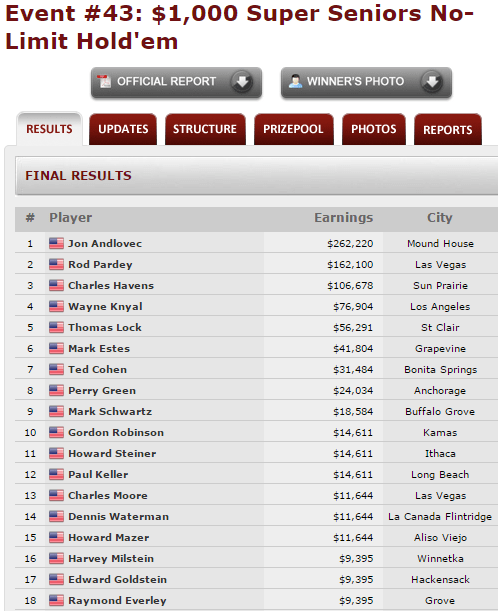Screen dimensions: 498x611
Task: Click the flag icon beside Rod Pardey
Action: (57, 265)
